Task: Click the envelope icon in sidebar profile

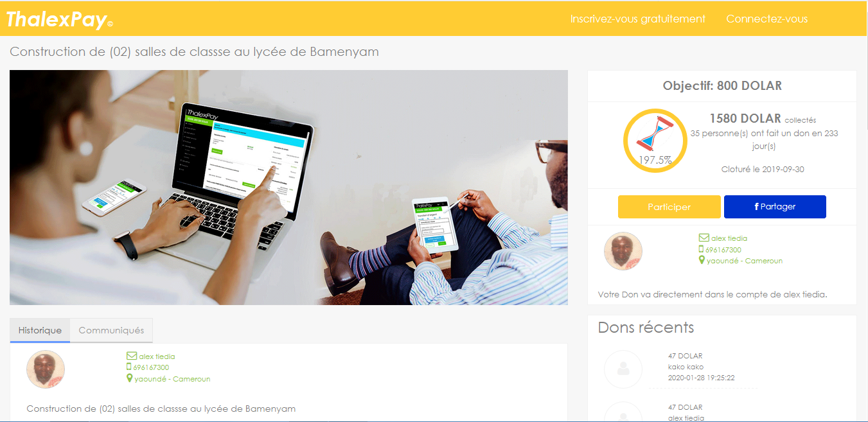Action: coord(704,238)
